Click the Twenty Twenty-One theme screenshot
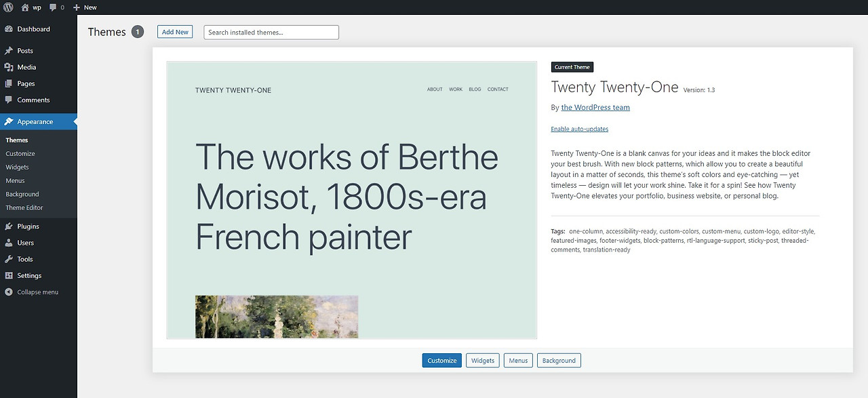Viewport: 868px width, 398px height. 352,200
